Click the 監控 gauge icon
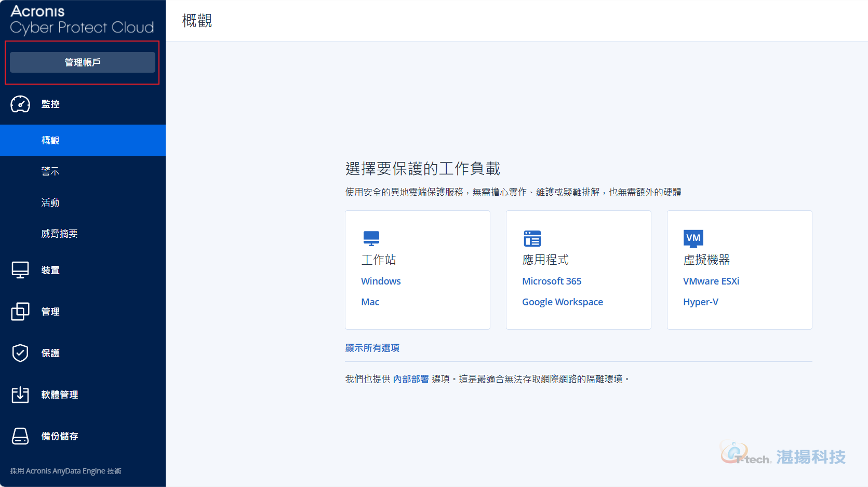868x487 pixels. tap(20, 104)
